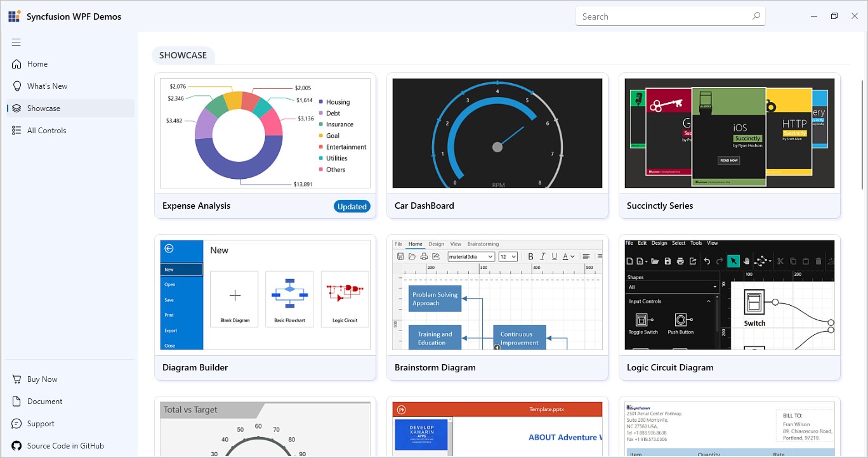Open the Document link
Viewport: 868px width, 458px height.
click(x=45, y=402)
